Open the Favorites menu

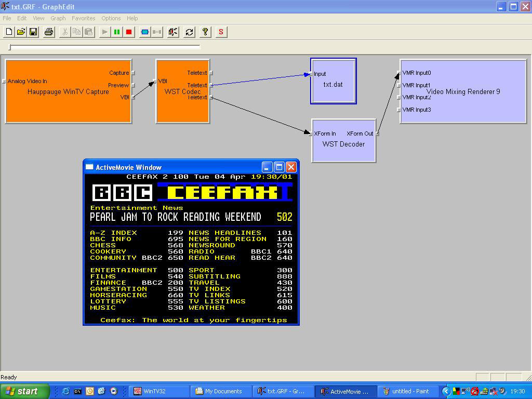pyautogui.click(x=83, y=18)
